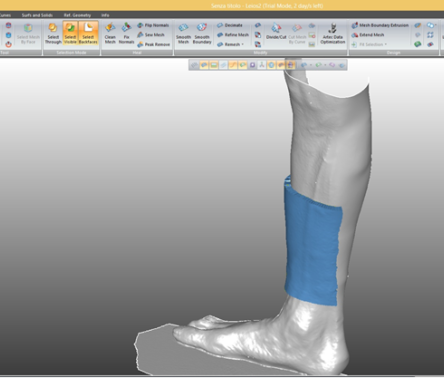The image size is (444, 378).
Task: Open the Smooth Mesh tool
Action: 183,33
